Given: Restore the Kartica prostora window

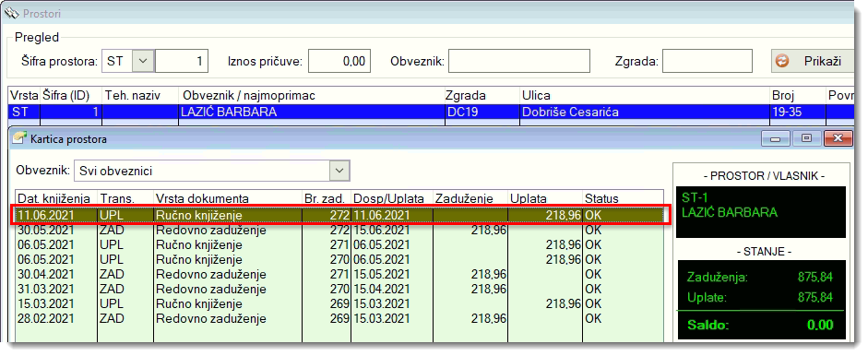Looking at the screenshot, I should (806, 138).
